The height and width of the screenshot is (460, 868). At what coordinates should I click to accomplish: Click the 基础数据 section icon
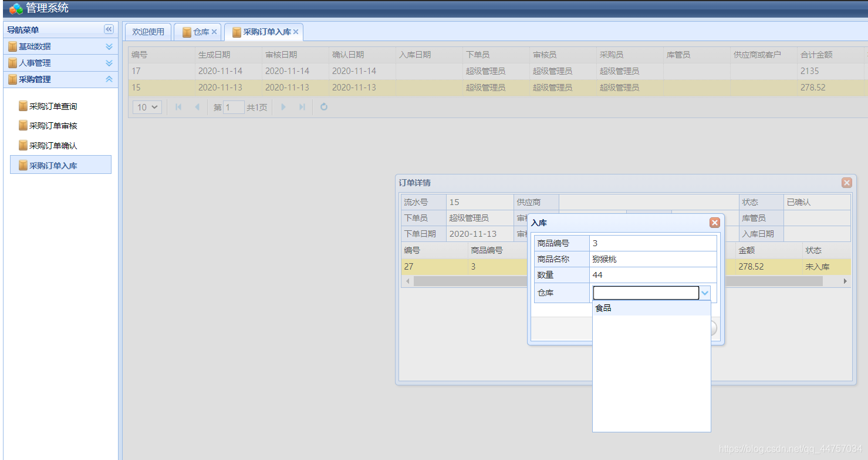coord(12,46)
